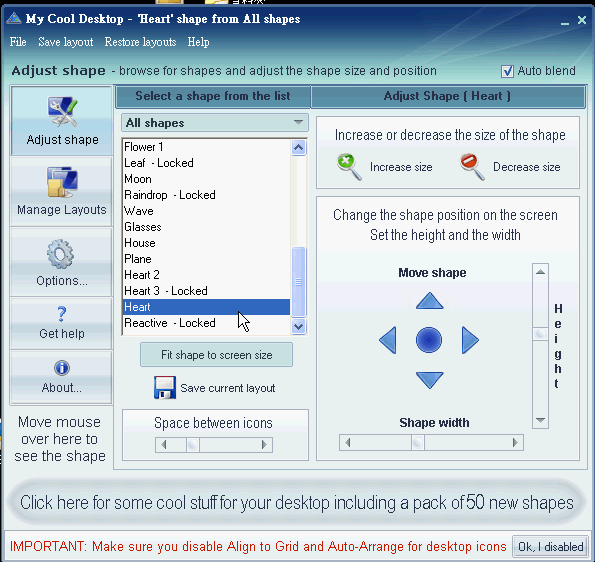Click up arrow of Height slider

pos(540,272)
